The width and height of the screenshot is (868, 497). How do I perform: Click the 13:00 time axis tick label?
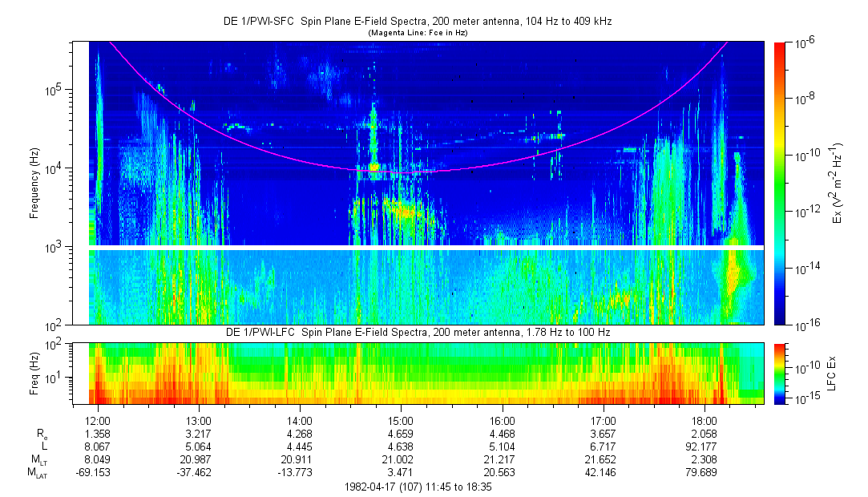[x=198, y=421]
